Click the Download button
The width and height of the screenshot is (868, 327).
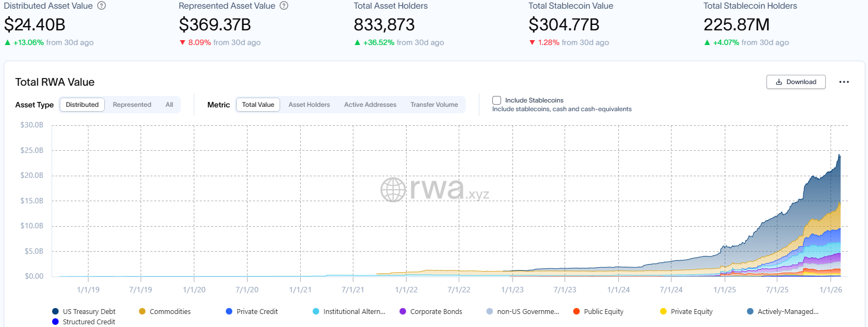796,82
